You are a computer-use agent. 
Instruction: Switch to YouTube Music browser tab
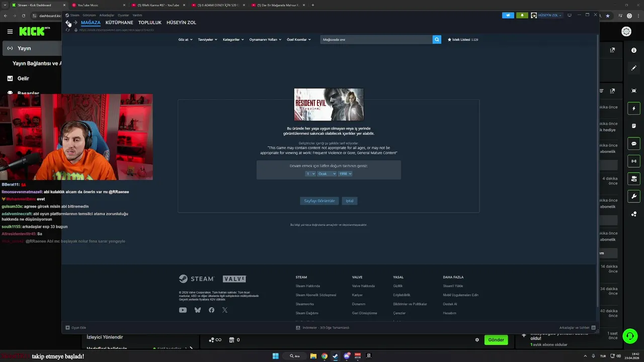pyautogui.click(x=98, y=5)
